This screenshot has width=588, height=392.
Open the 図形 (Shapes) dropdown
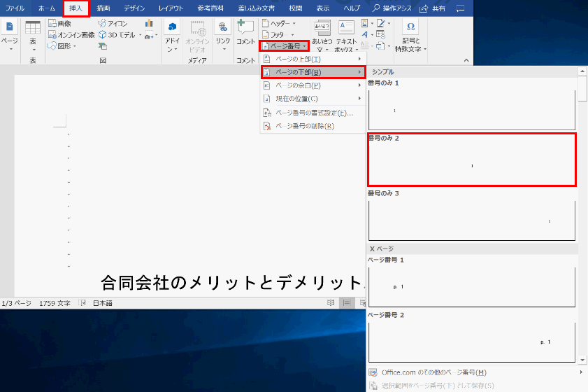(x=62, y=46)
